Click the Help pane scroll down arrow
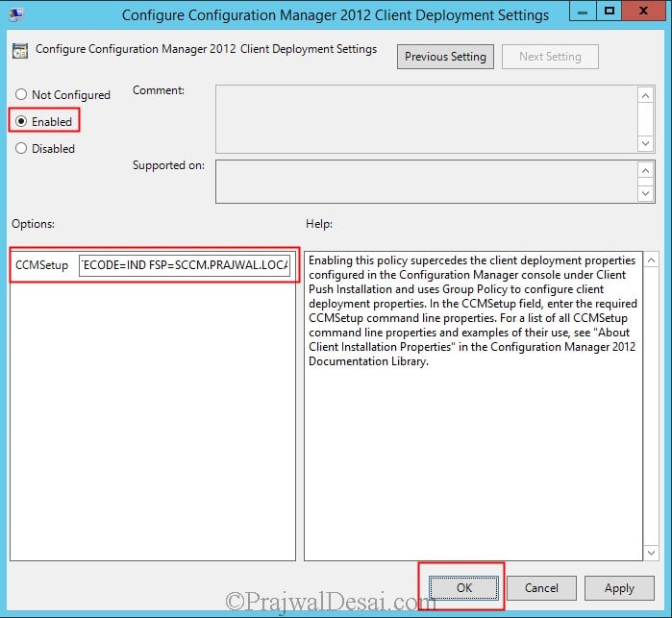 [651, 553]
